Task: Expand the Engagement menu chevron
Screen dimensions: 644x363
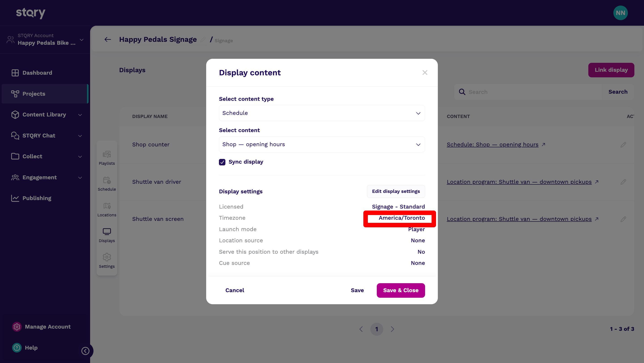Action: point(80,178)
